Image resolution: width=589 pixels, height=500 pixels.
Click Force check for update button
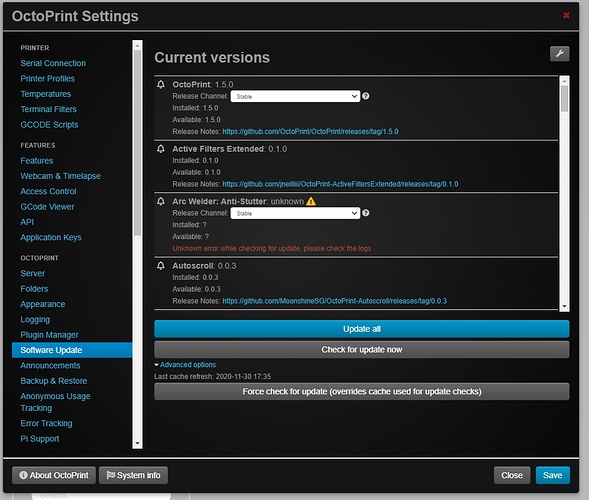362,391
